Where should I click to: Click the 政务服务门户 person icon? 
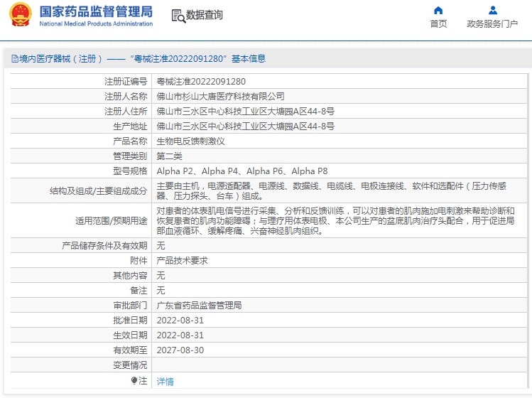pos(492,10)
